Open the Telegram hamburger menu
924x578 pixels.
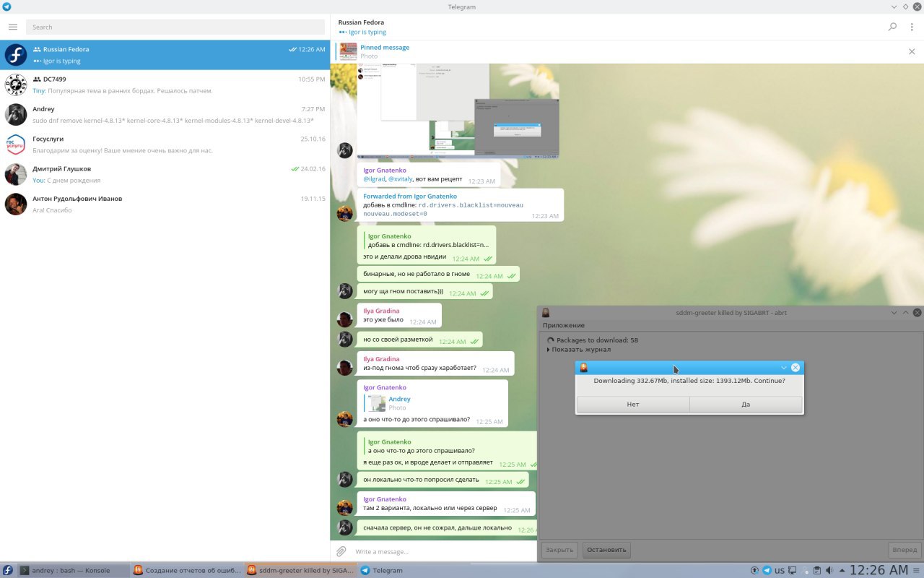(x=13, y=27)
